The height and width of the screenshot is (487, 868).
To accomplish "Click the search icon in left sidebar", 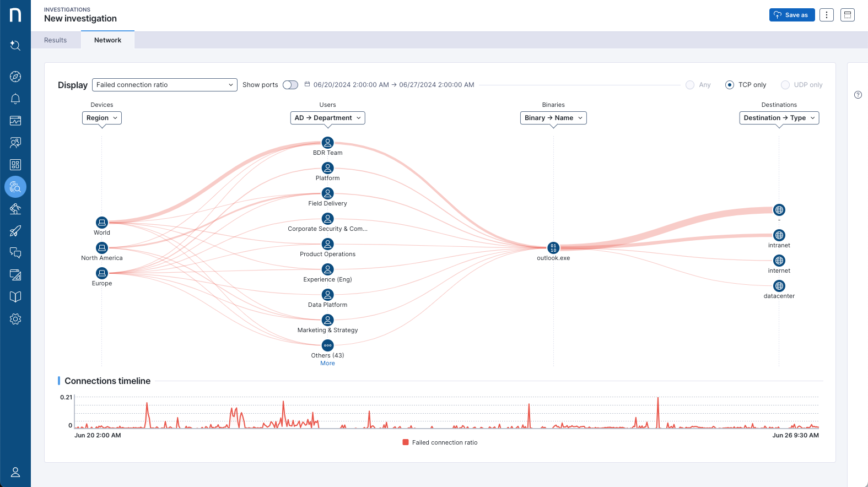I will (15, 46).
